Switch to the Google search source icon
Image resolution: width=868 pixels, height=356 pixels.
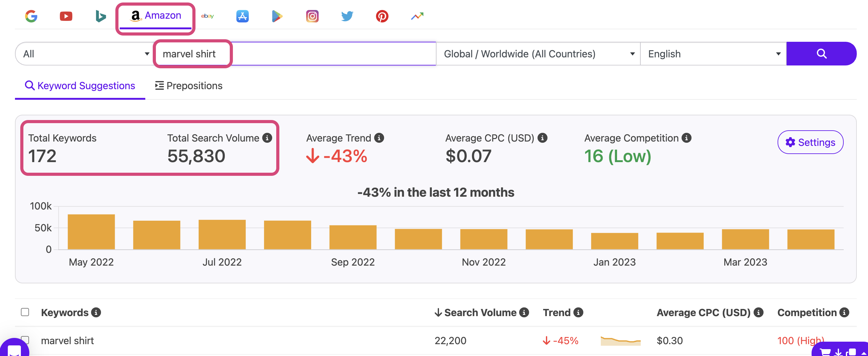point(31,16)
